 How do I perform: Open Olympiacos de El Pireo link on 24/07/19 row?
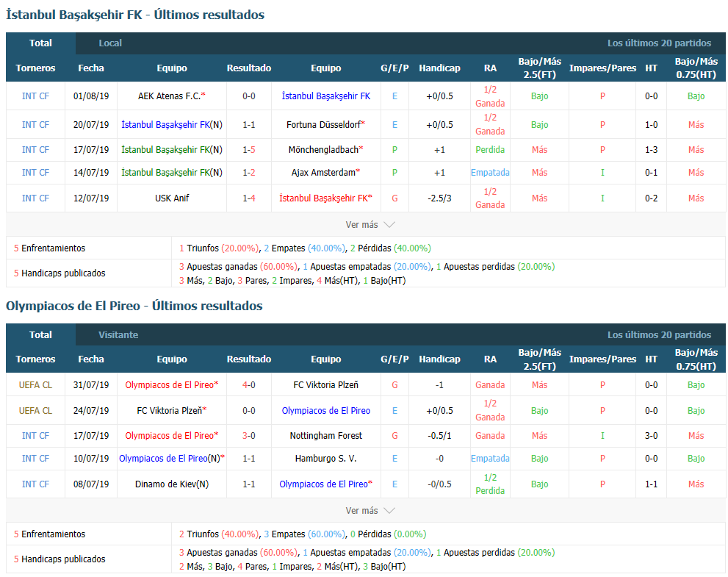click(x=326, y=411)
